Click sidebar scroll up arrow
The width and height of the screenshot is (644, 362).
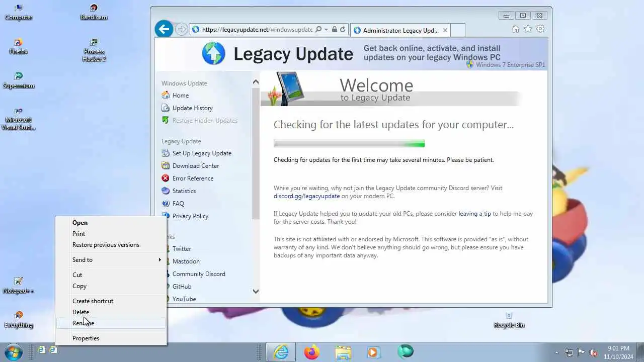pos(256,81)
